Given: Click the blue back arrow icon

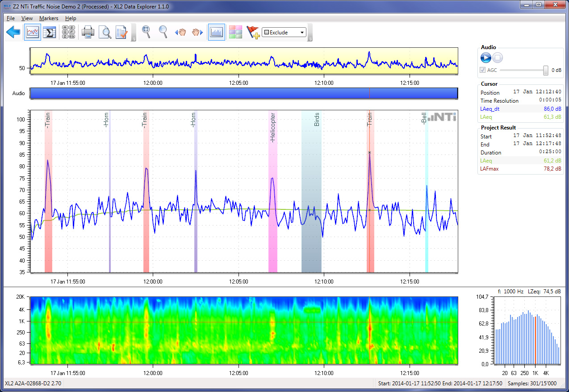Looking at the screenshot, I should [x=13, y=32].
